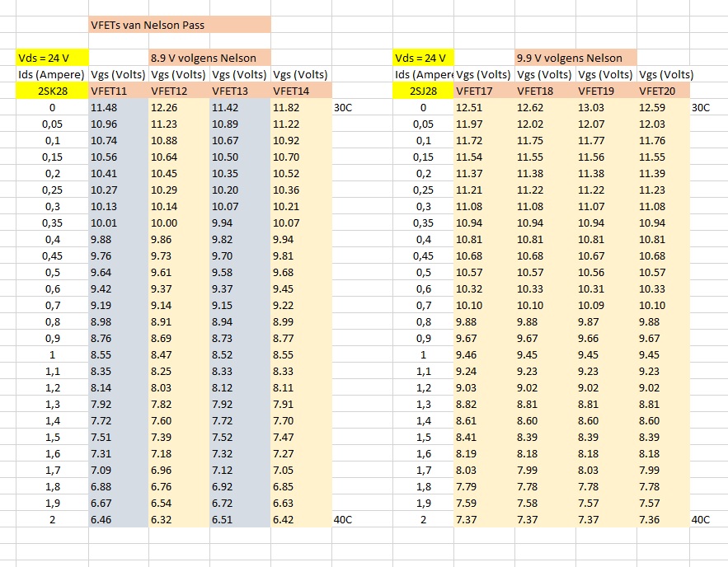The image size is (728, 567).
Task: Click VFET14 cell showing 9.81
Action: point(301,255)
